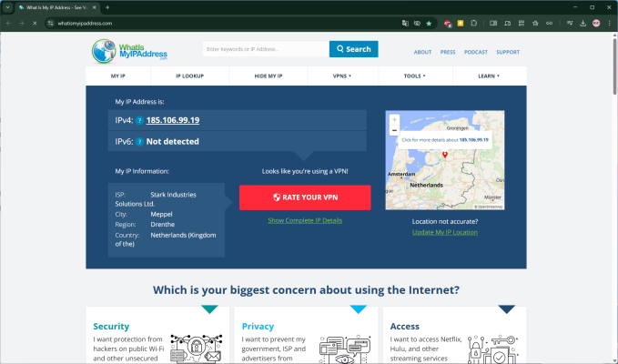Bookmark page with the star icon
This screenshot has height=364, width=618.
[429, 23]
